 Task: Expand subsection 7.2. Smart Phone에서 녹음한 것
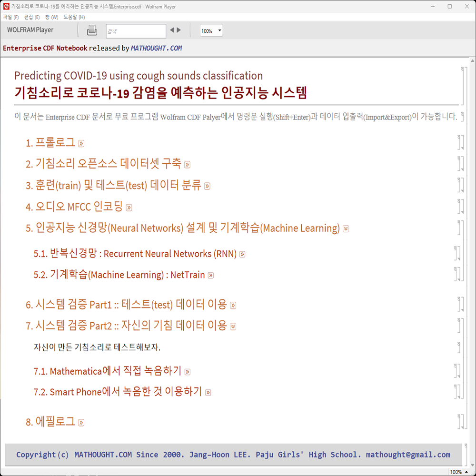click(x=208, y=393)
